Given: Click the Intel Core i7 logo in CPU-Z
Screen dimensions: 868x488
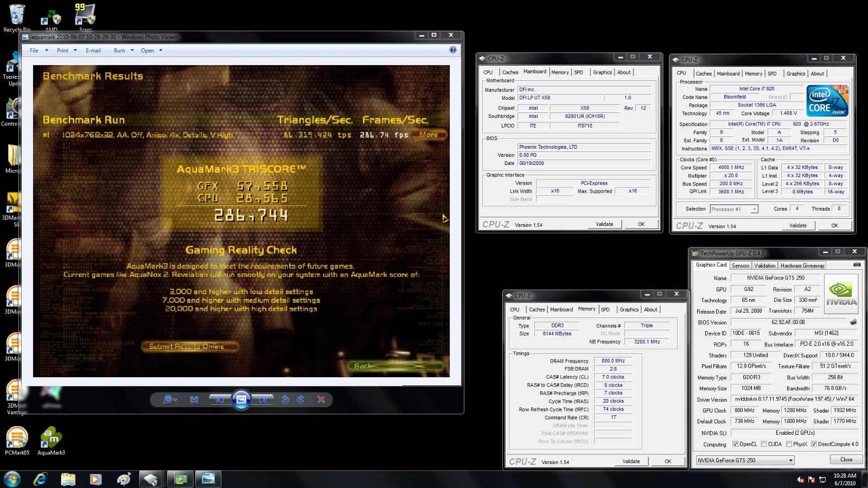Looking at the screenshot, I should tap(827, 100).
